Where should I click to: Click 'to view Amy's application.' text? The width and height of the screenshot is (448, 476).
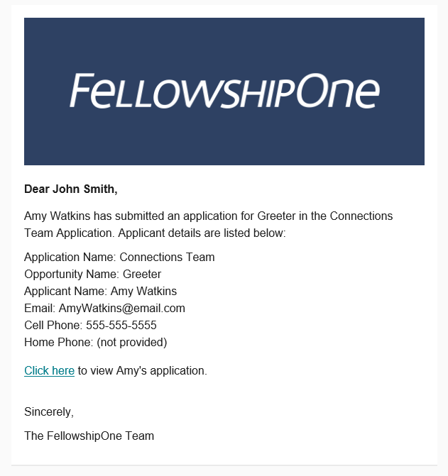143,371
